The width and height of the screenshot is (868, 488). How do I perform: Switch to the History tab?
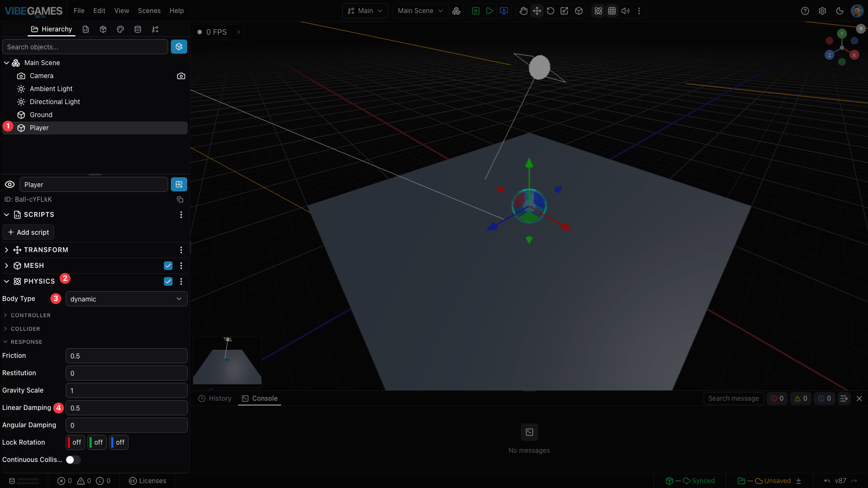215,399
